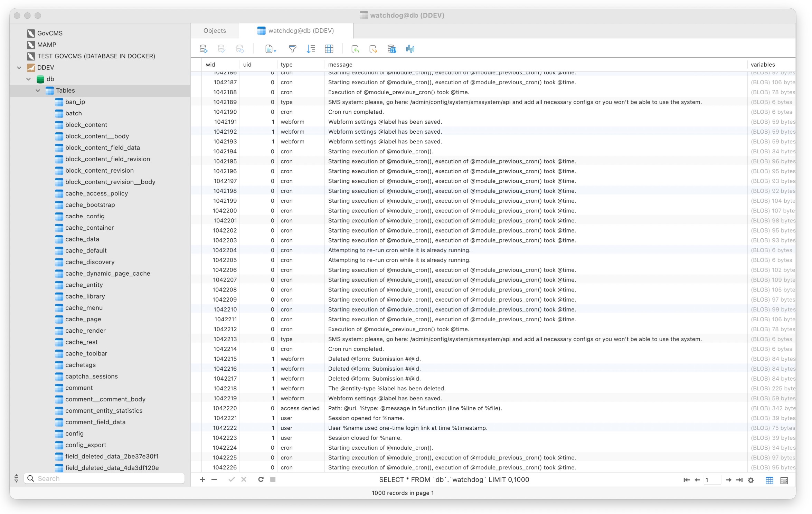Switch to form view toggle
Image resolution: width=812 pixels, height=514 pixels.
click(x=784, y=480)
